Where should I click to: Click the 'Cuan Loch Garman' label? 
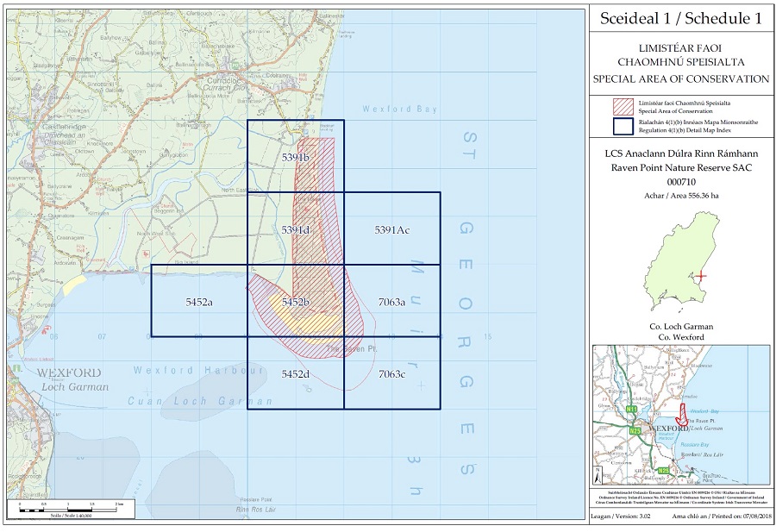click(x=200, y=401)
